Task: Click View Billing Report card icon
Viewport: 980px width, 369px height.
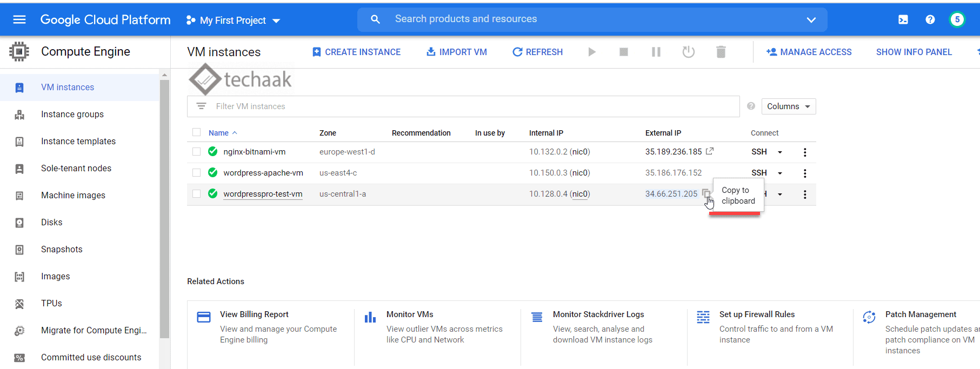Action: coord(204,317)
